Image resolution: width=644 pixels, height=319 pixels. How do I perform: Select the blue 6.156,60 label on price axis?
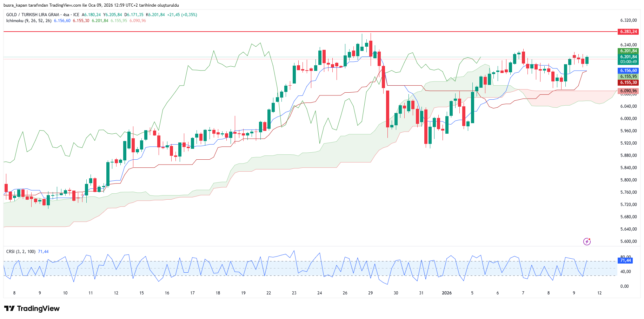[628, 71]
